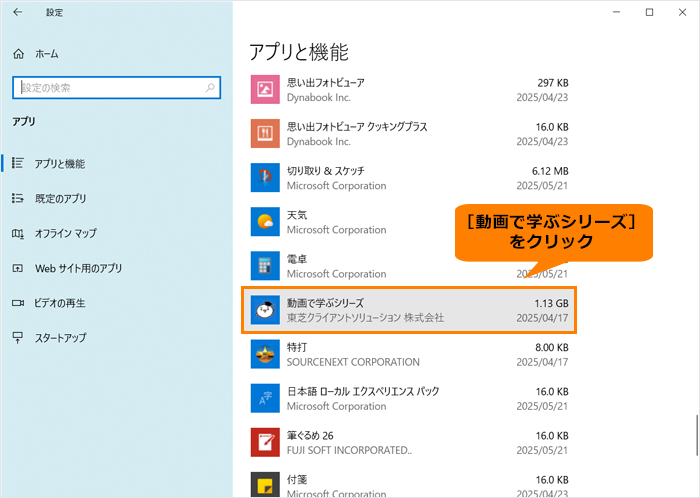Image resolution: width=700 pixels, height=498 pixels.
Task: Select 日本語 ローカル エクスペリエンス パック name
Action: tap(363, 391)
